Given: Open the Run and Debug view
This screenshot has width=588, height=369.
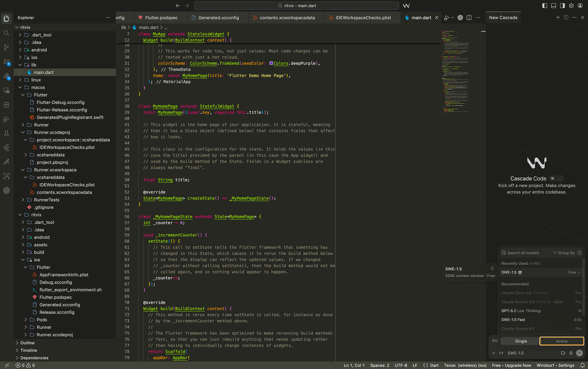Looking at the screenshot, I should point(6,119).
